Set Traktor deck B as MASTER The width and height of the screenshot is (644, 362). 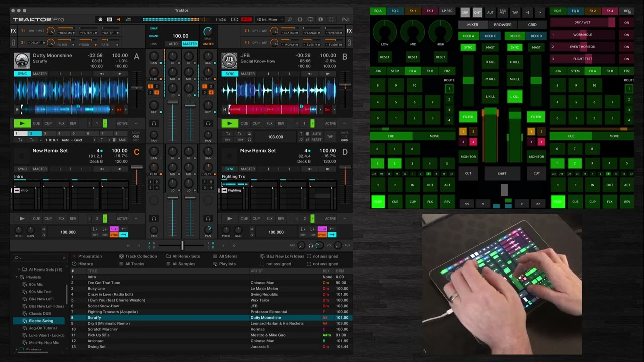(x=248, y=74)
